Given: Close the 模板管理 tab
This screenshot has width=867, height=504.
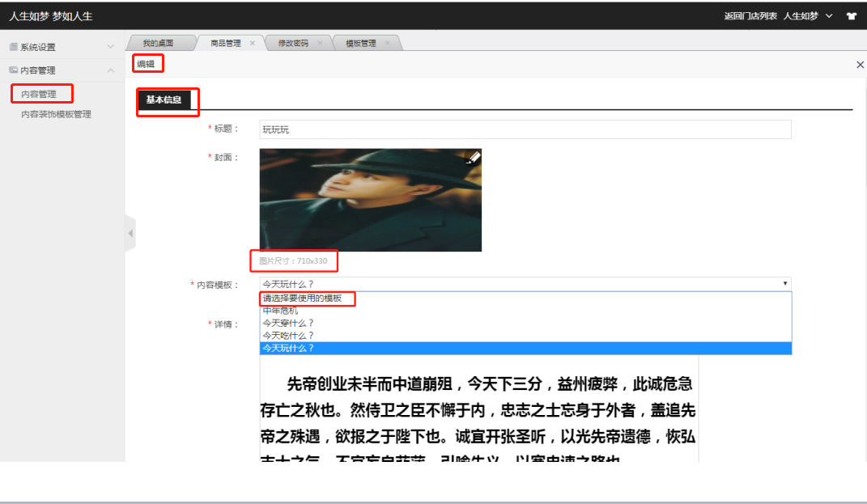Looking at the screenshot, I should pos(388,43).
